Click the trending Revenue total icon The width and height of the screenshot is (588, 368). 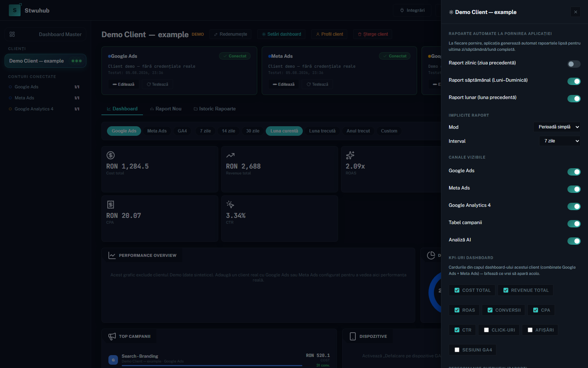coord(230,155)
